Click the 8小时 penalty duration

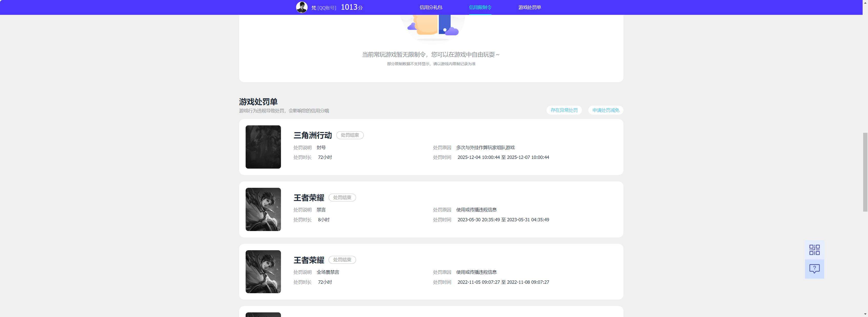(x=324, y=220)
